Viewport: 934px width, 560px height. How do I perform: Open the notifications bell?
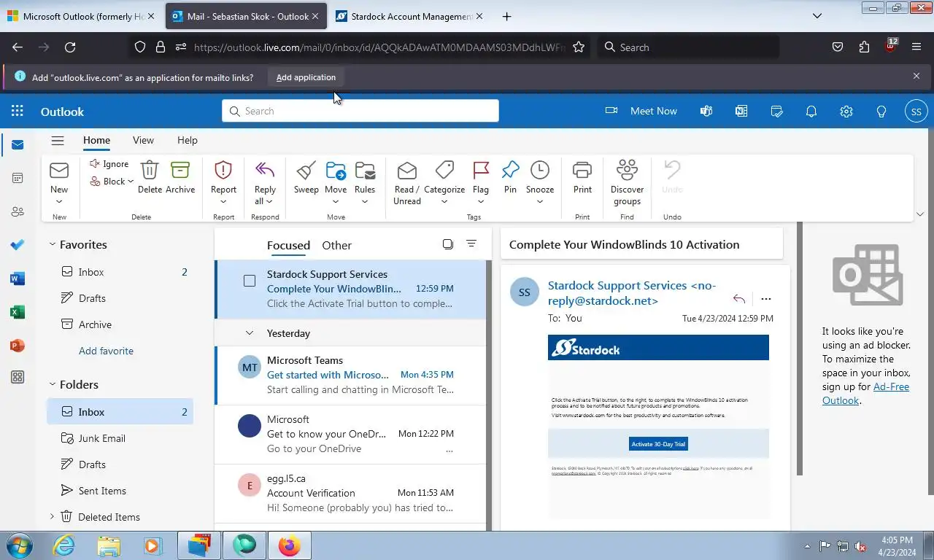811,111
